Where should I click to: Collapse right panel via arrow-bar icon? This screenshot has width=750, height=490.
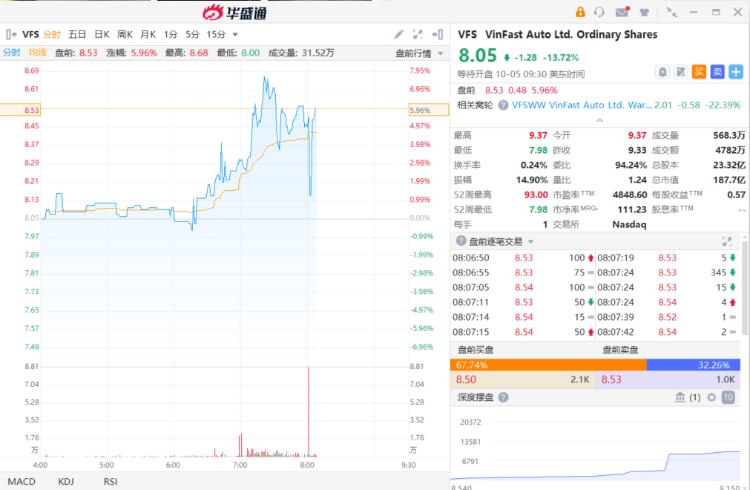437,34
